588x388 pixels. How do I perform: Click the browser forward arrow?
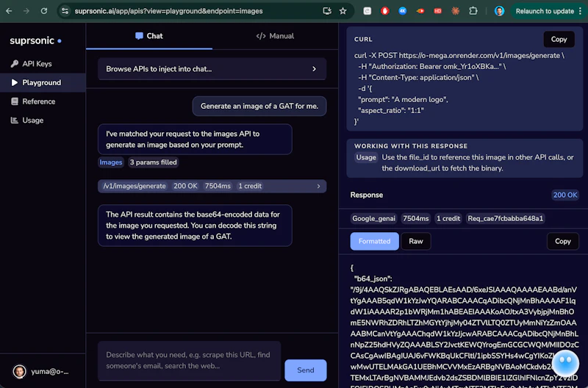tap(26, 11)
